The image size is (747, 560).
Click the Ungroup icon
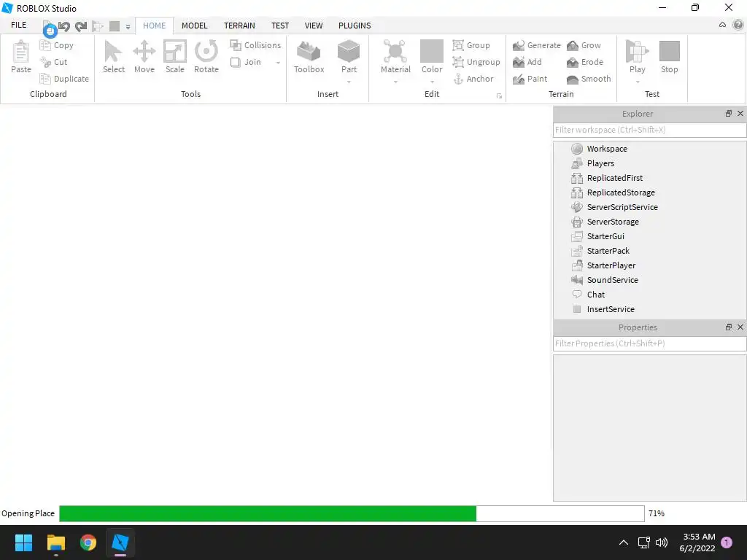pyautogui.click(x=458, y=62)
